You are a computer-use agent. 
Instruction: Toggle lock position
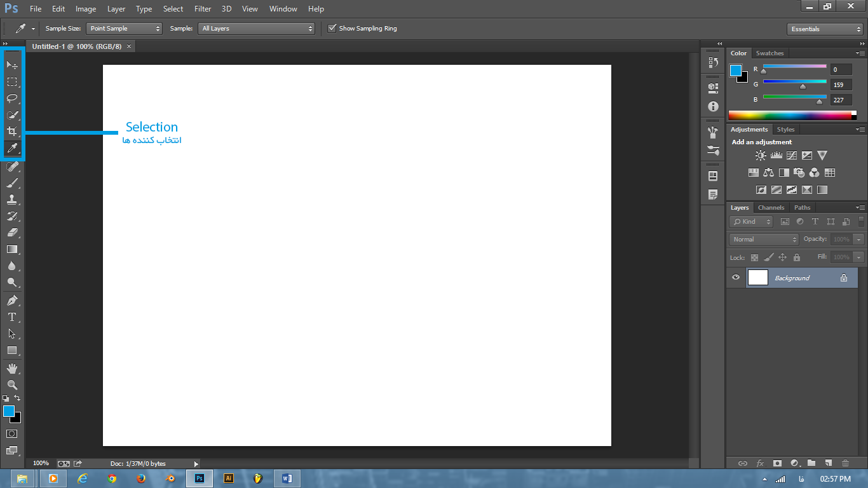(x=783, y=257)
